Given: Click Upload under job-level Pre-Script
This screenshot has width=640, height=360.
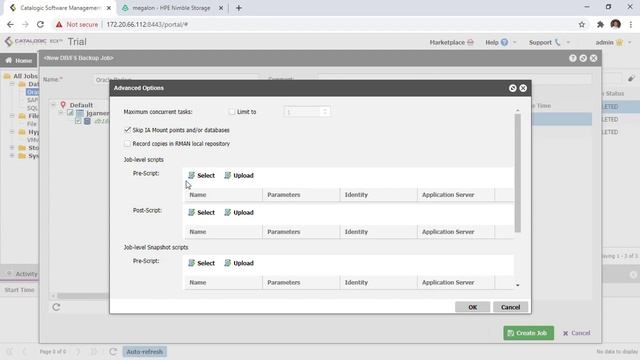Looking at the screenshot, I should coord(239,176).
